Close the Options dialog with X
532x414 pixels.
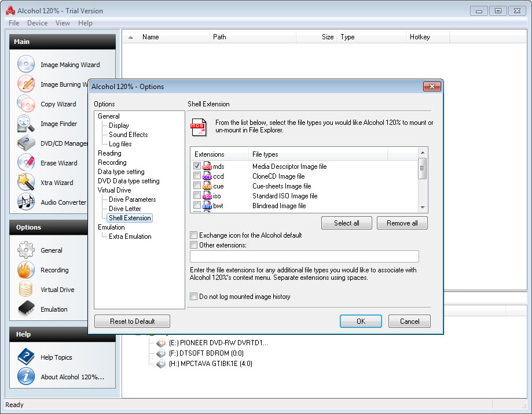432,86
